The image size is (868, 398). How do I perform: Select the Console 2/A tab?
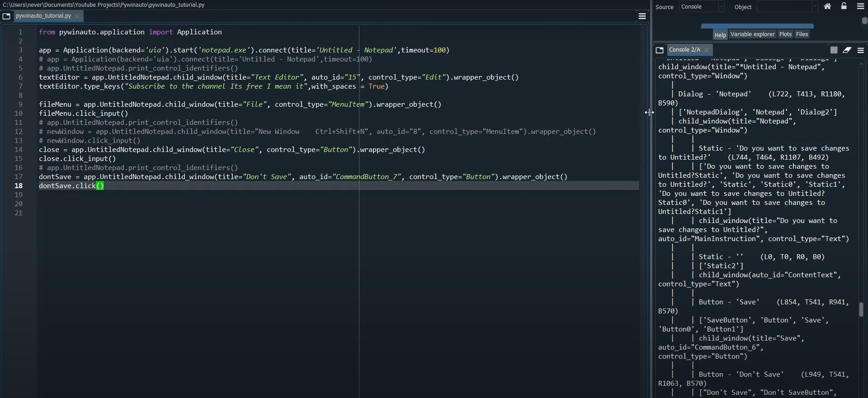(x=684, y=50)
